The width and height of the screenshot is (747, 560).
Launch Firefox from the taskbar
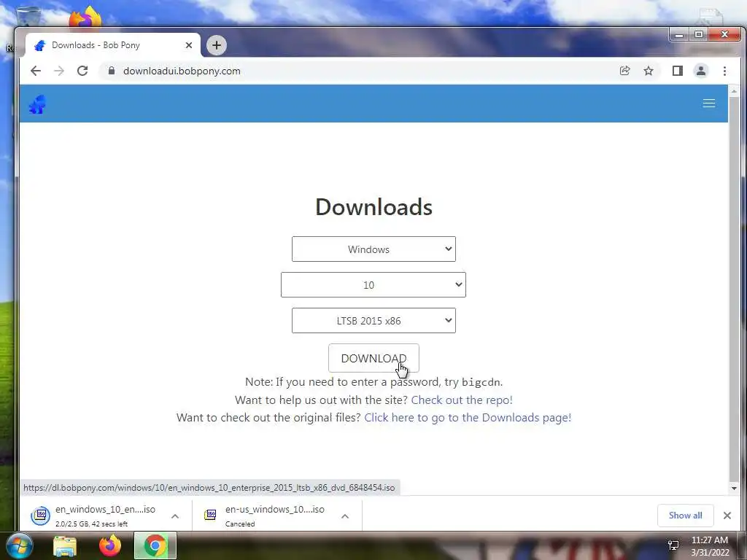tap(110, 545)
